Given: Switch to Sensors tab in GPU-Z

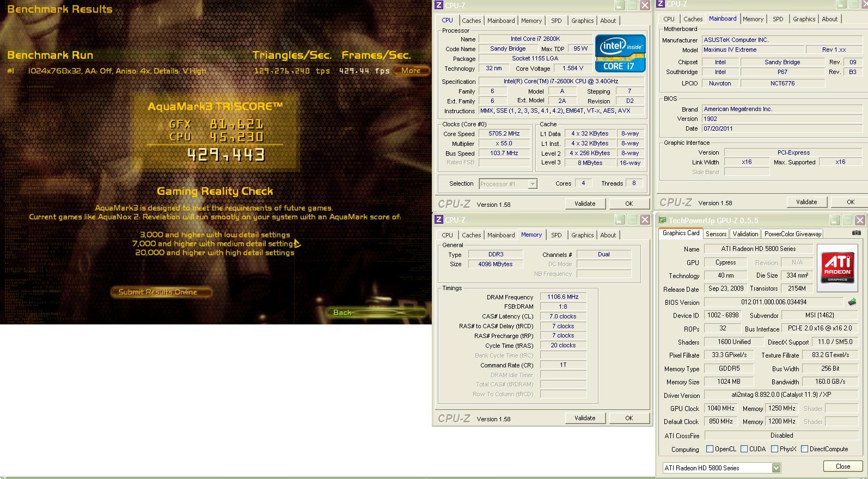Looking at the screenshot, I should (x=716, y=234).
